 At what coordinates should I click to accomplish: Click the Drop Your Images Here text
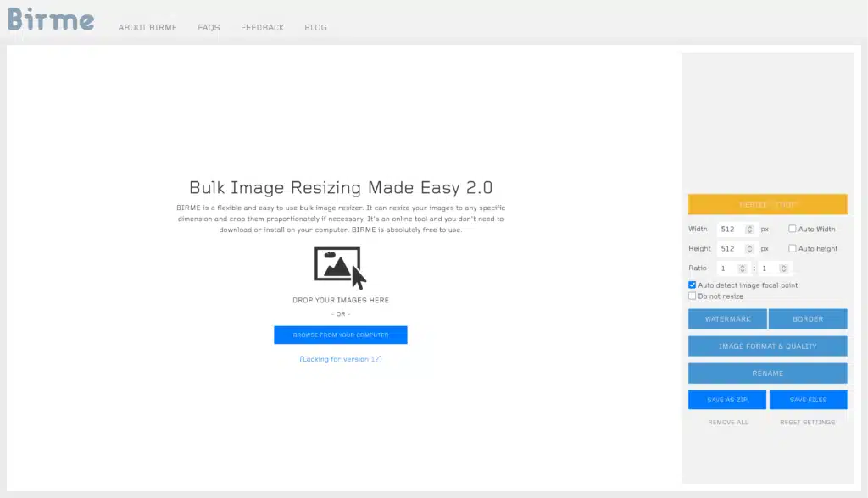341,300
